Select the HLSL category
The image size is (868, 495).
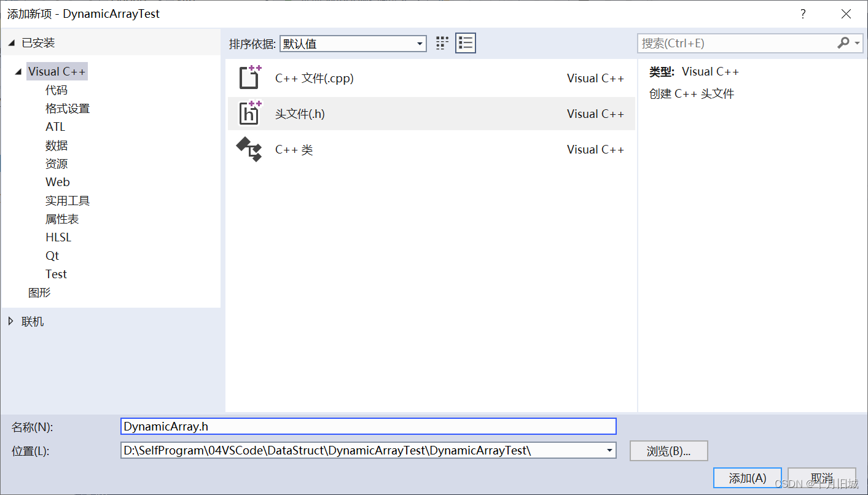(x=58, y=238)
